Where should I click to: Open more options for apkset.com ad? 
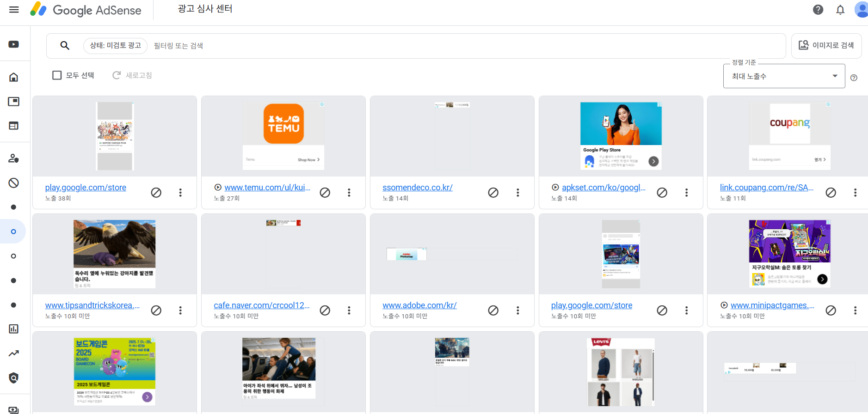point(687,193)
